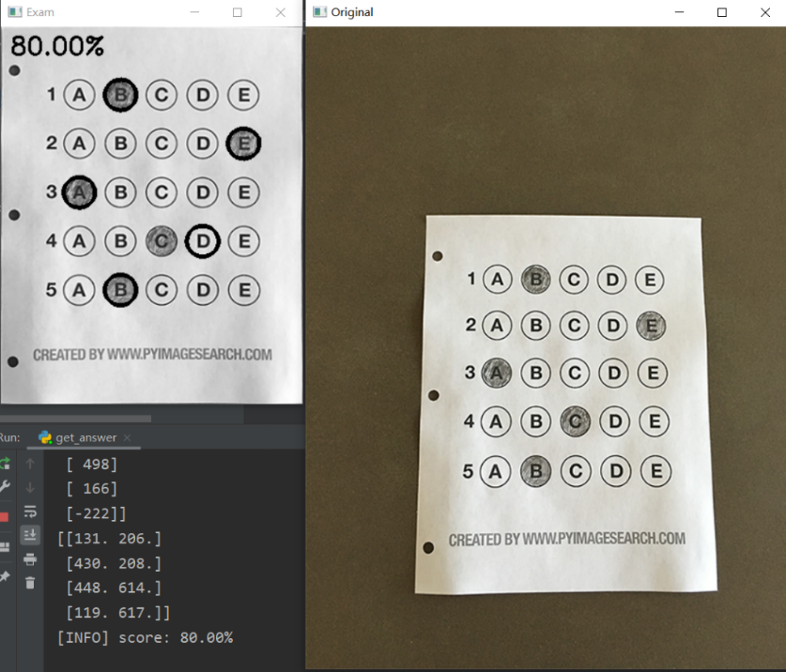786x672 pixels.
Task: Clear console output with trash icon
Action: 30,583
